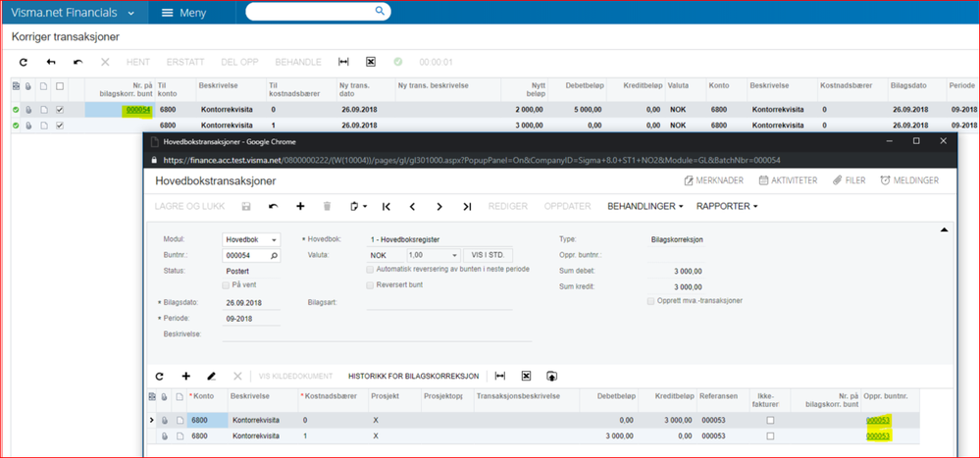Click the Bilagsart input field
This screenshot has width=980, height=458.
pos(439,302)
